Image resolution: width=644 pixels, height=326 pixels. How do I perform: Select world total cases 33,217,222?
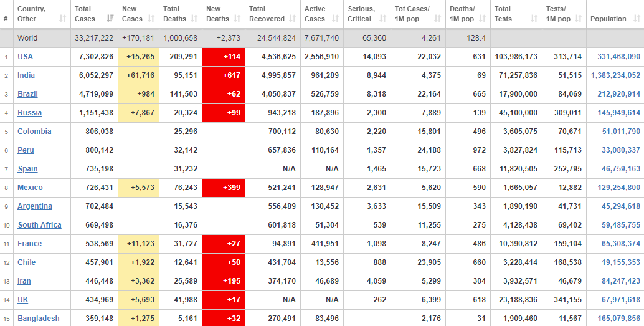(x=94, y=38)
